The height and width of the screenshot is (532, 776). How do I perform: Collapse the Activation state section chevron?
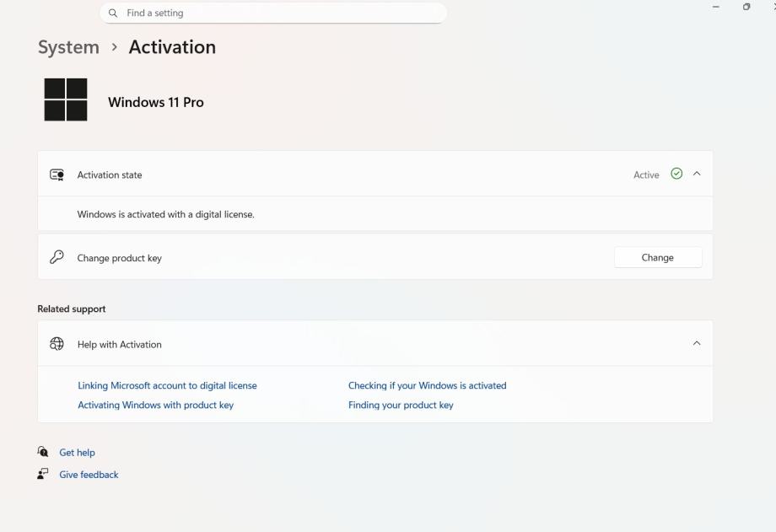[x=697, y=174]
